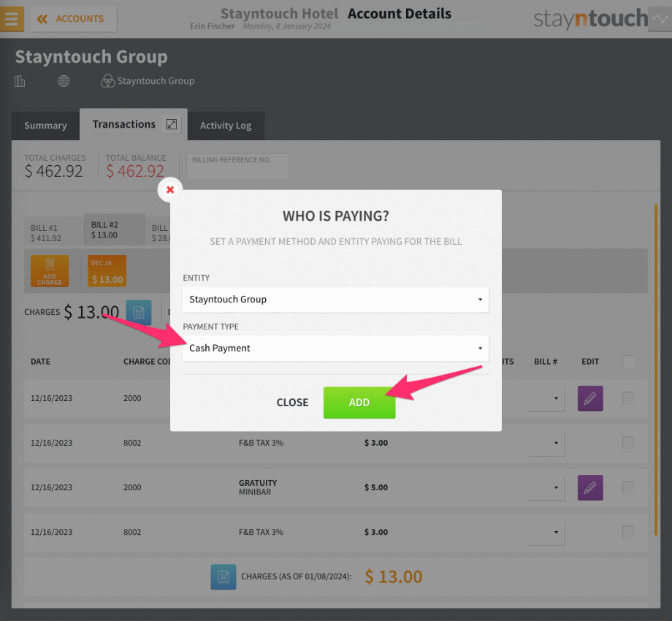Click invoice icon beside Charges as of 01/08/2024
This screenshot has height=621, width=672.
point(224,577)
